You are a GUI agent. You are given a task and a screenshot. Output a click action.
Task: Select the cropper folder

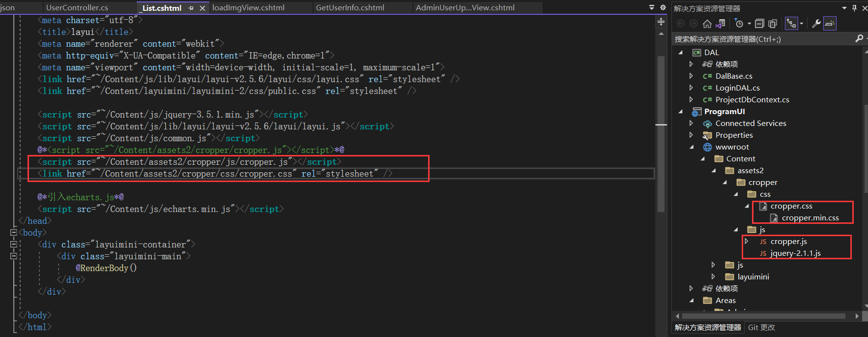pyautogui.click(x=763, y=182)
